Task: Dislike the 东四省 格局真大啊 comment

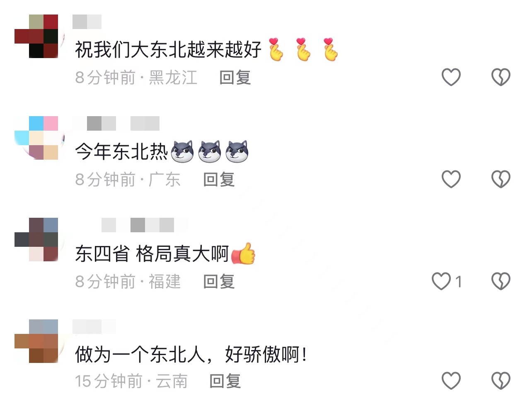Action: [501, 281]
